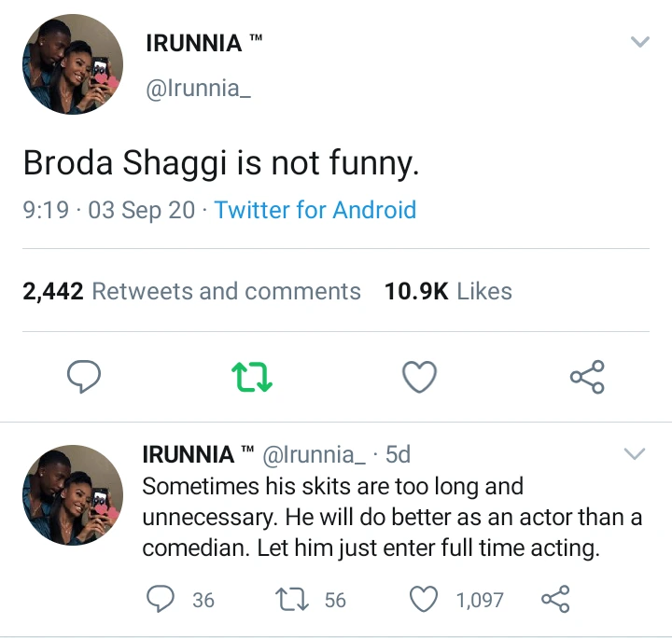The height and width of the screenshot is (638, 672).
Task: Open the reply tweet's profile picture
Action: [x=73, y=494]
